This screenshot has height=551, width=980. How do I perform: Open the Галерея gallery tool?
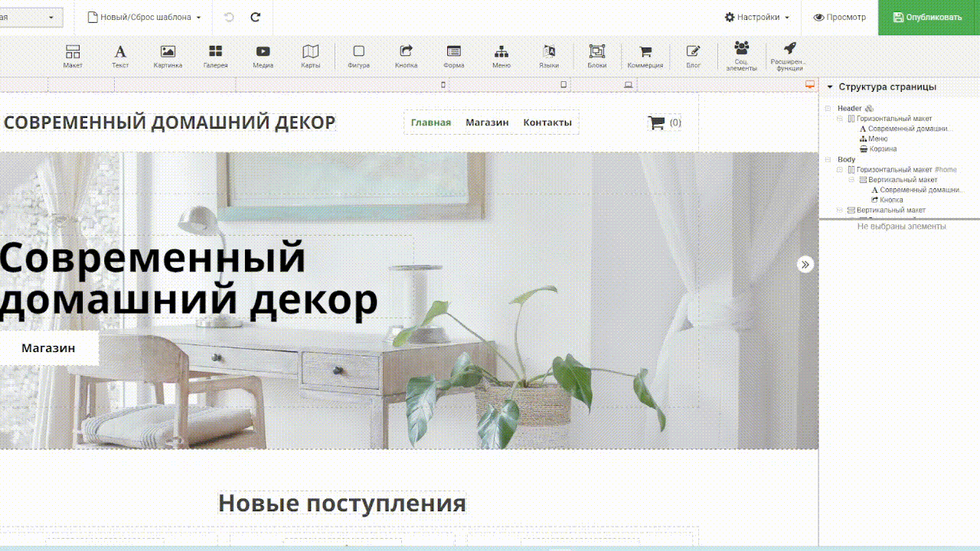215,56
